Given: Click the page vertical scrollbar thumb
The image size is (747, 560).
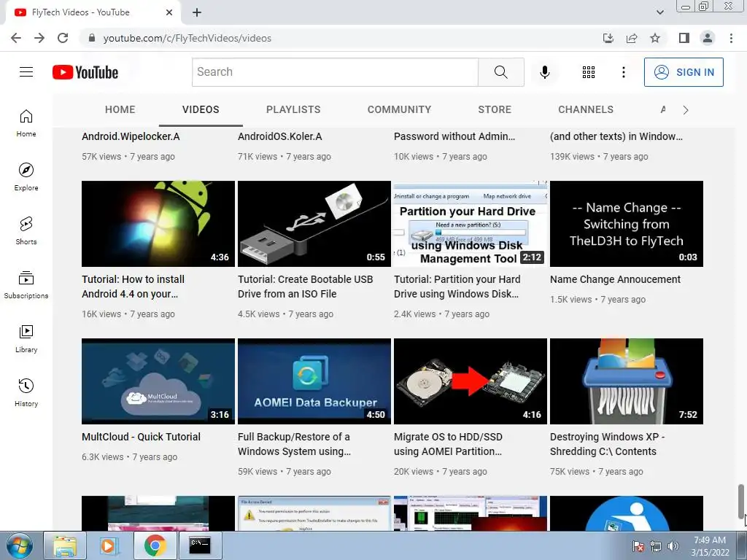Looking at the screenshot, I should click(741, 502).
